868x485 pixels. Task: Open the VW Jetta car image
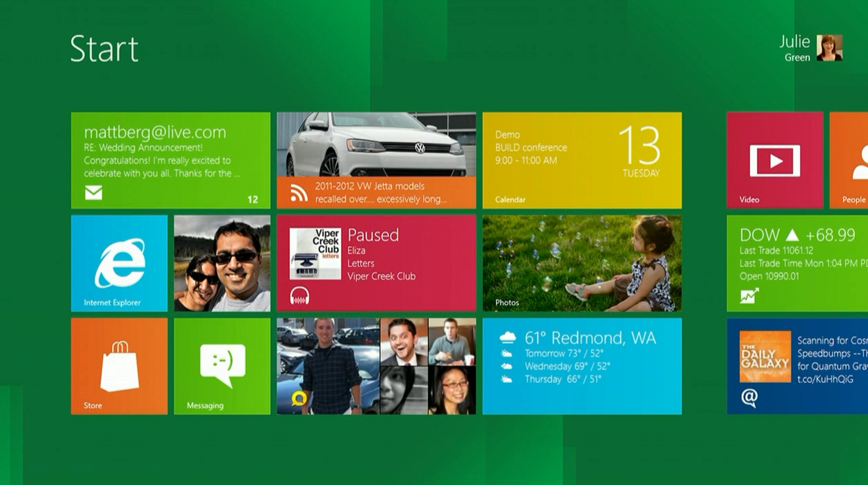tap(376, 145)
